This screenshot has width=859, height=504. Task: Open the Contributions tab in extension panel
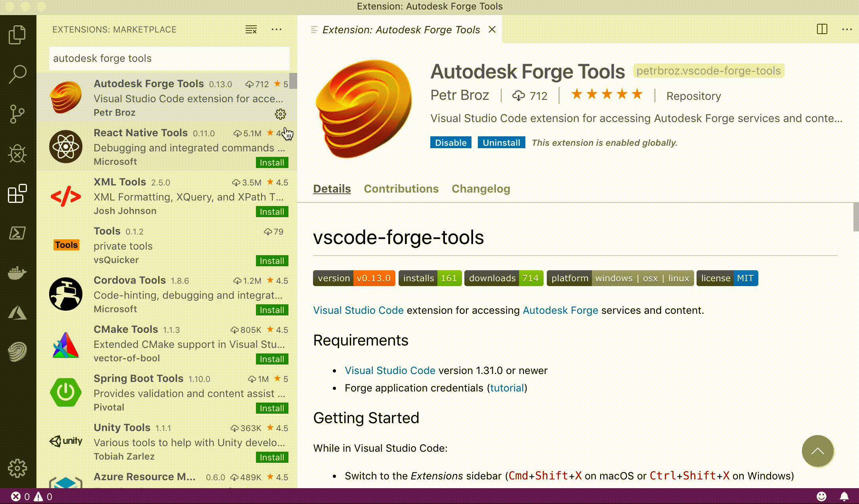(401, 188)
